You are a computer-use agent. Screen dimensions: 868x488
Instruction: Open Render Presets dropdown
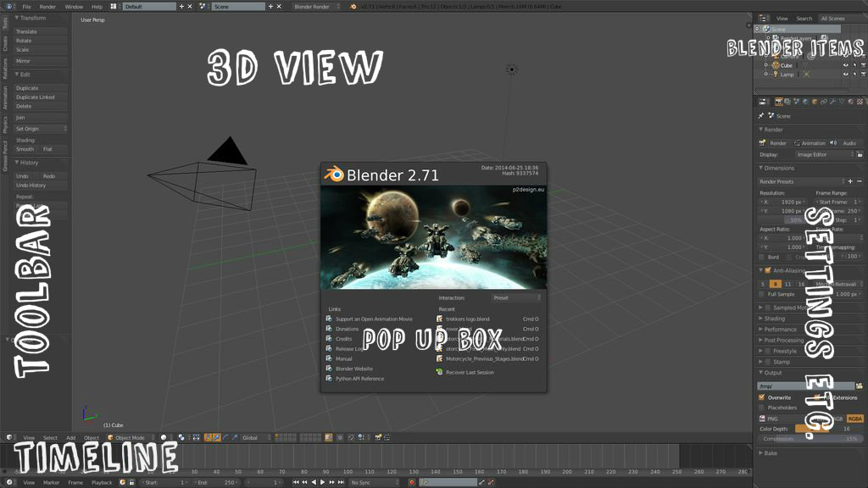click(802, 181)
